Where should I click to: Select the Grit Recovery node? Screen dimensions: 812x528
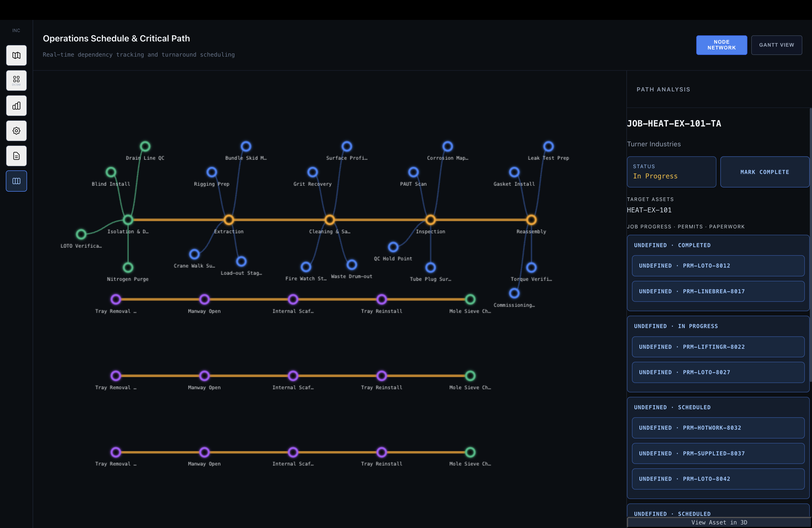(x=313, y=172)
